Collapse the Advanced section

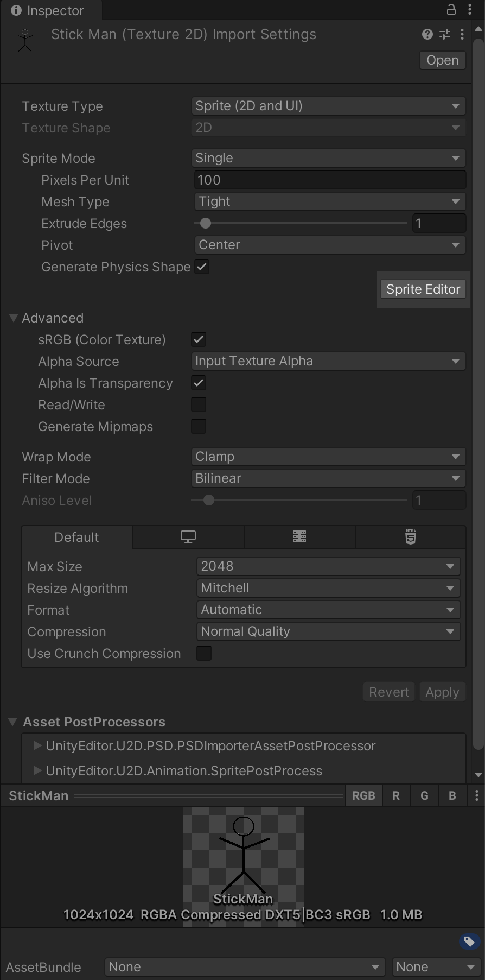tap(14, 318)
